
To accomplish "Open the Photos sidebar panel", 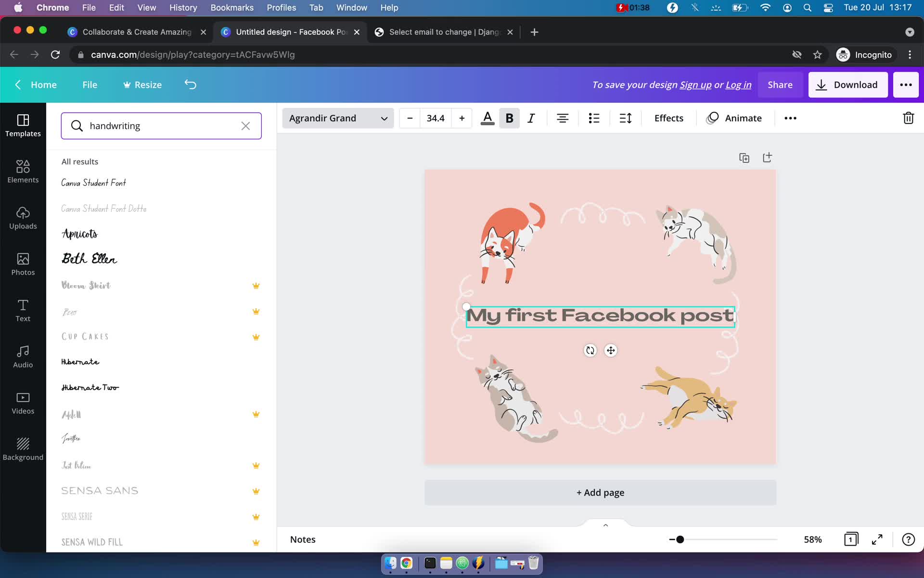I will pyautogui.click(x=23, y=264).
